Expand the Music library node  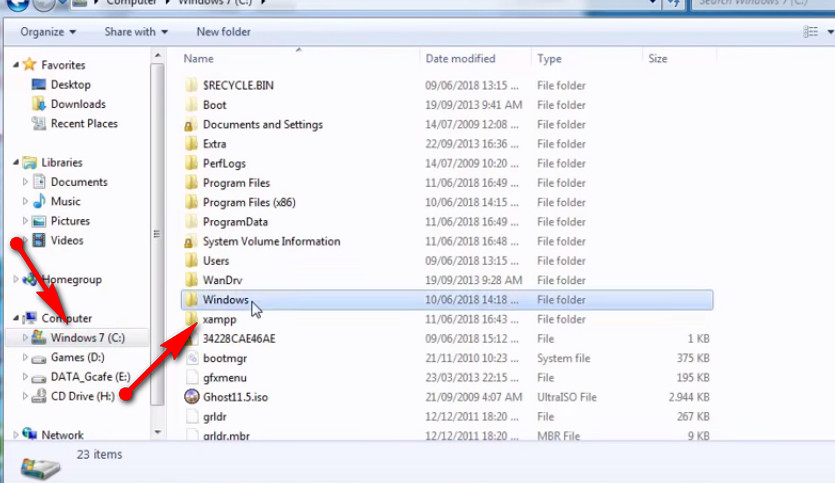tap(25, 201)
